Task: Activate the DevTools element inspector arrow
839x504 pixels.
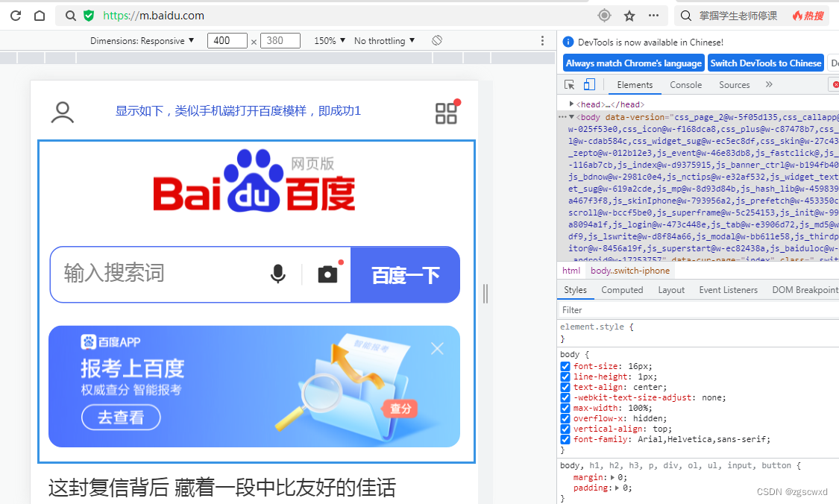Action: 569,84
